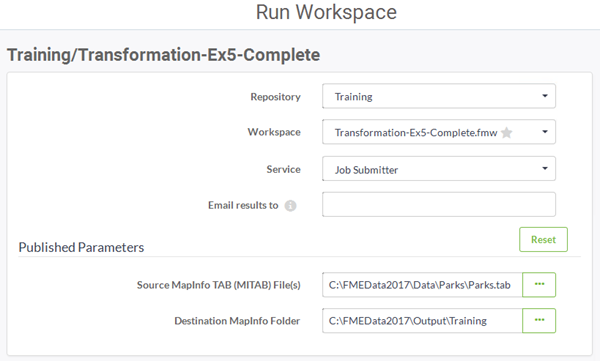600x361 pixels.
Task: Expand the Service dropdown arrow
Action: tap(545, 168)
